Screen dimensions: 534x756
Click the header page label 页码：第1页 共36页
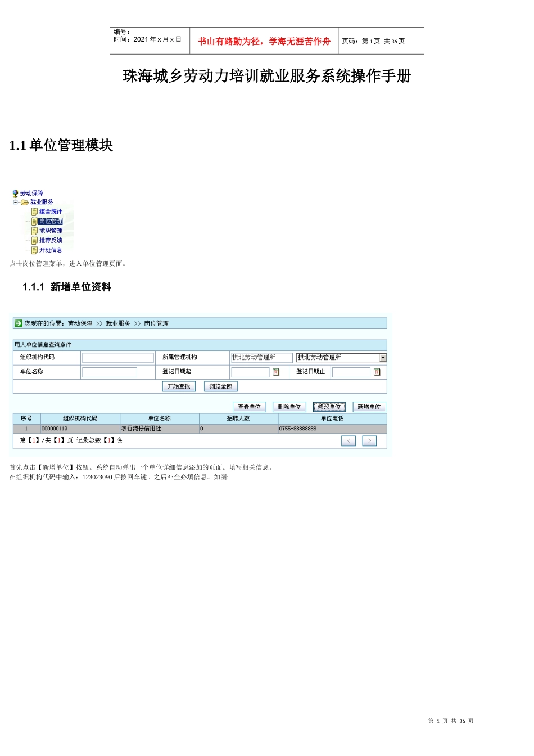374,42
